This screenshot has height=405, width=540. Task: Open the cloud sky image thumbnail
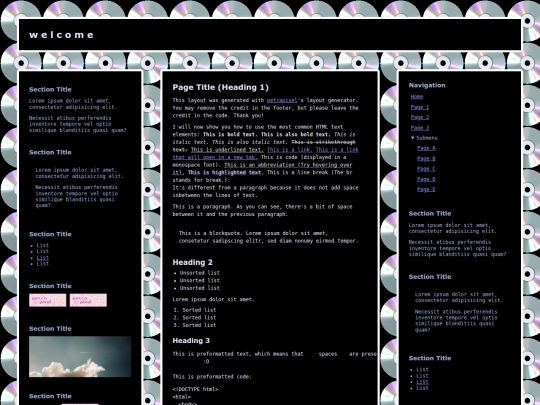pyautogui.click(x=80, y=356)
